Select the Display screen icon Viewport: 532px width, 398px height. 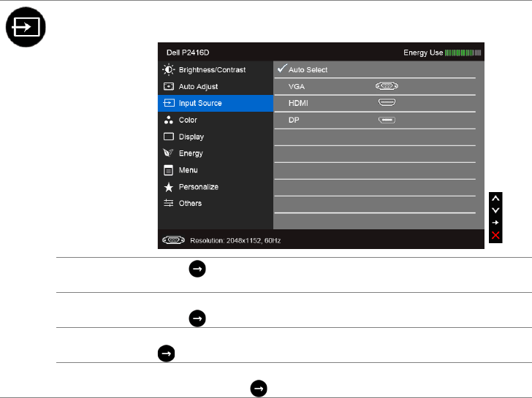pos(169,137)
